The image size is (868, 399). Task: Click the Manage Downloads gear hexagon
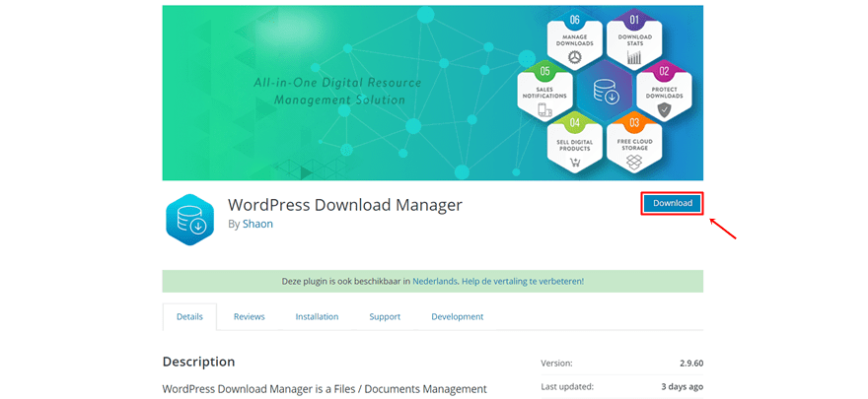[x=575, y=38]
